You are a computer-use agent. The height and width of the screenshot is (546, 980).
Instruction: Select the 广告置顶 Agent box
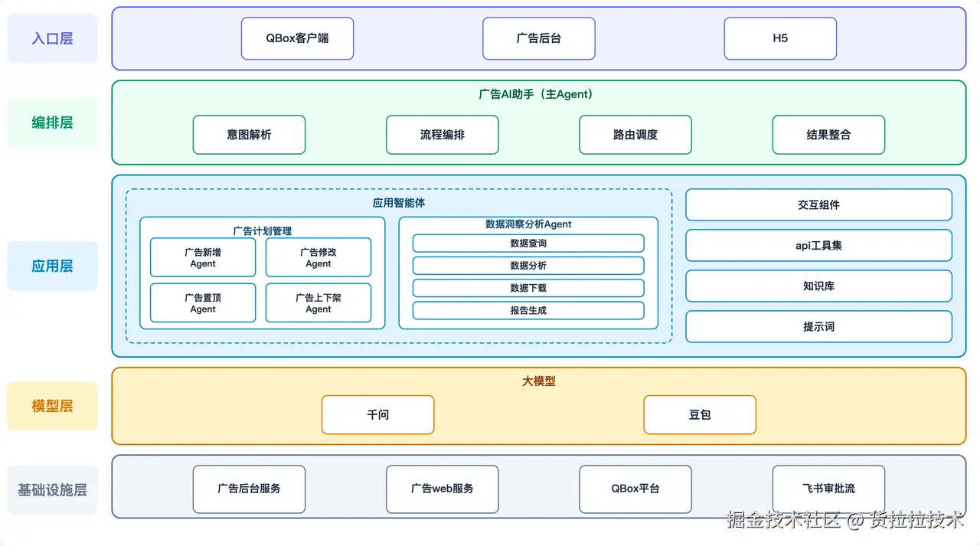[203, 303]
